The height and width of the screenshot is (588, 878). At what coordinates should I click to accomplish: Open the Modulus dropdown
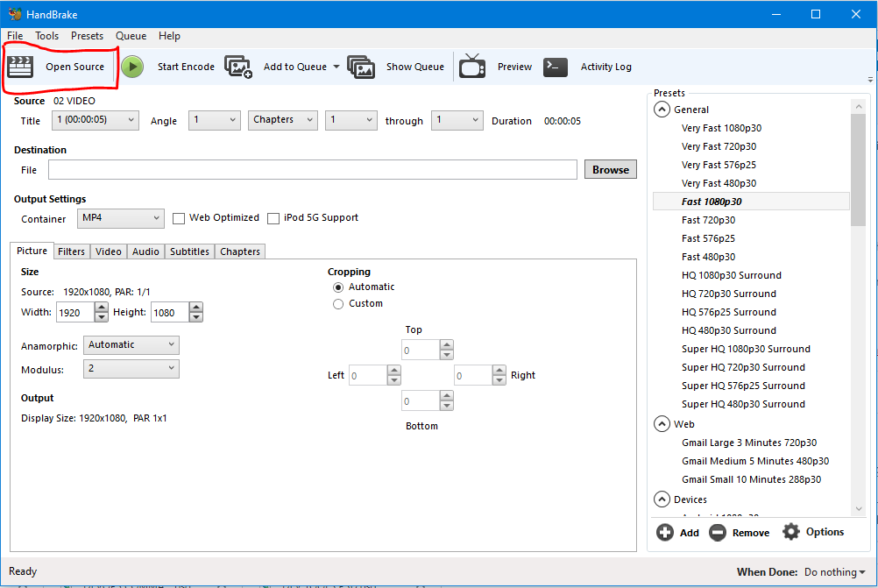[131, 369]
